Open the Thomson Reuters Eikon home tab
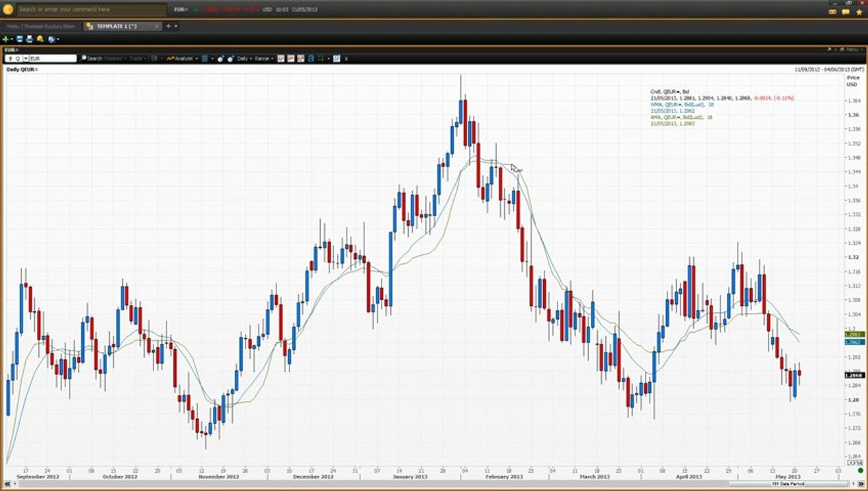This screenshot has height=491, width=868. click(41, 26)
